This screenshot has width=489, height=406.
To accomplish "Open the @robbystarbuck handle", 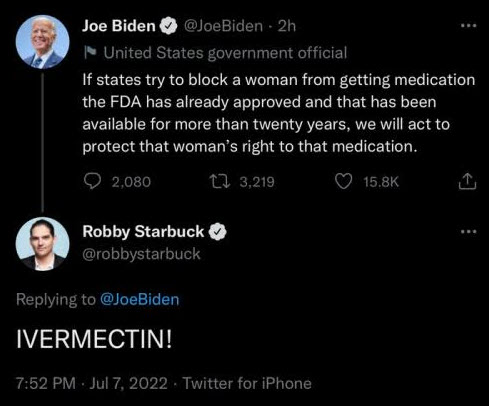I will [x=141, y=254].
